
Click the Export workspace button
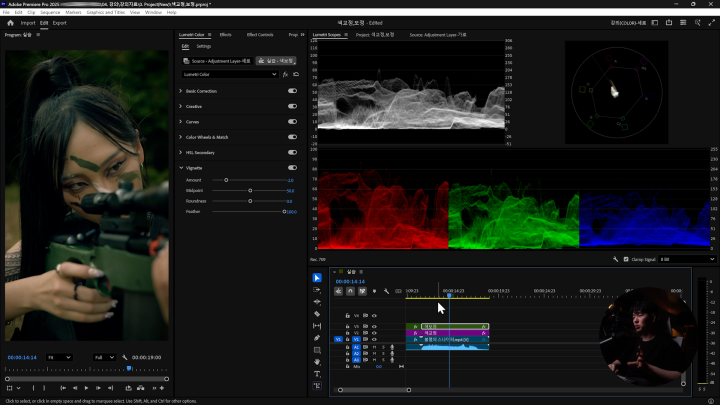[x=60, y=22]
